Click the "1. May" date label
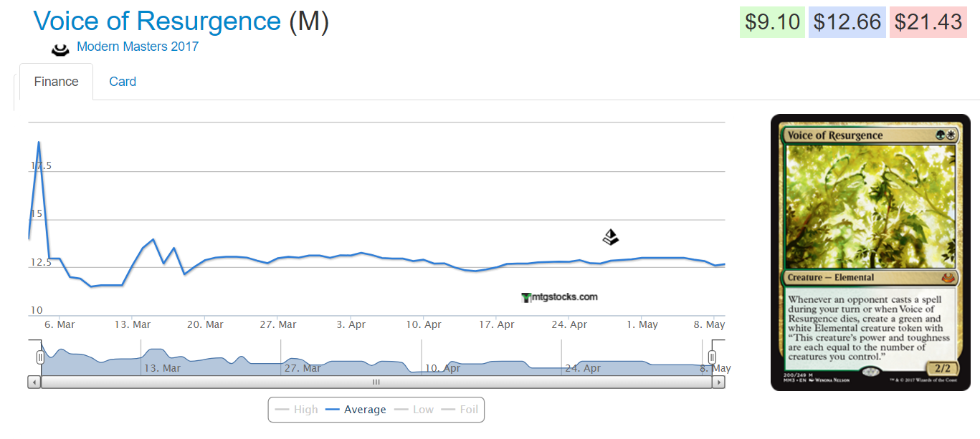 [x=642, y=324]
